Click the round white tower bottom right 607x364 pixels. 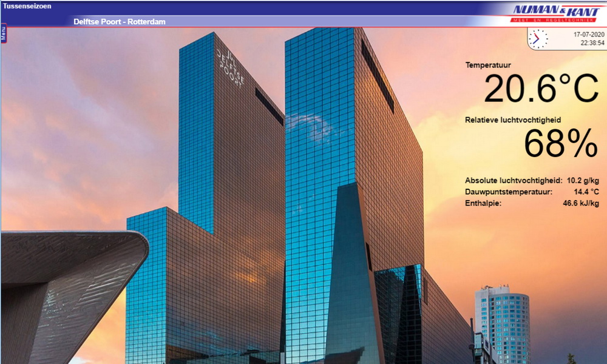pyautogui.click(x=503, y=322)
